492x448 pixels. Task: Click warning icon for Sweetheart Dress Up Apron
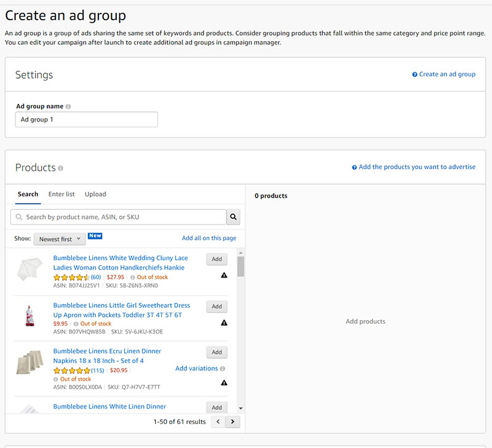pos(224,323)
